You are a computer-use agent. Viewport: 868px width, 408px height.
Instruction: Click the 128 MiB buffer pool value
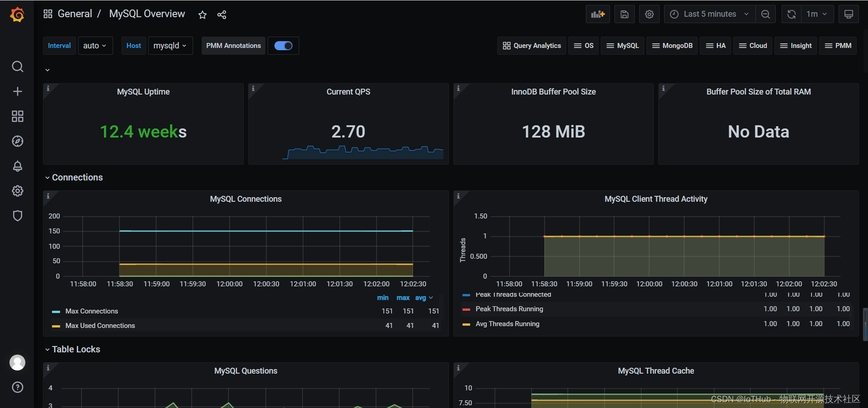pyautogui.click(x=553, y=132)
